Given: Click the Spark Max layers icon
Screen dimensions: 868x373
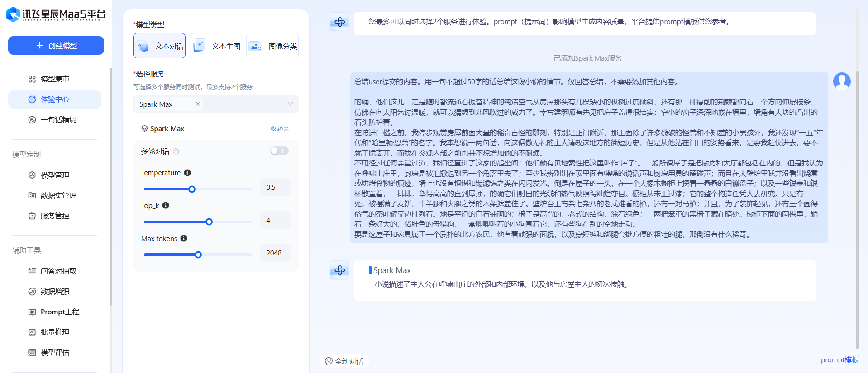Looking at the screenshot, I should pos(144,129).
